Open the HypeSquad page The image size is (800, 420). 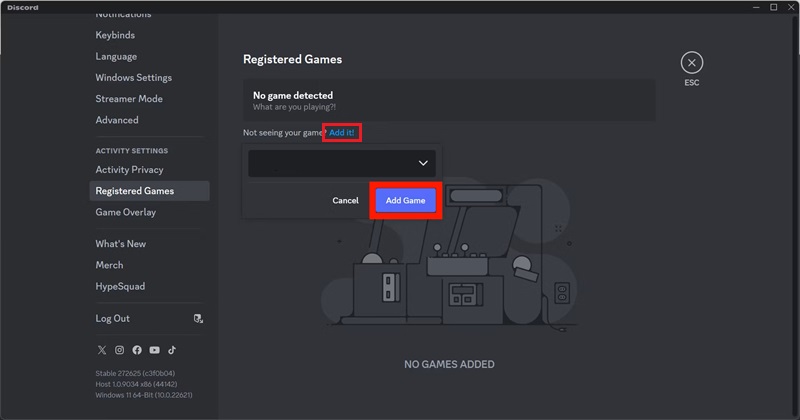coord(120,286)
